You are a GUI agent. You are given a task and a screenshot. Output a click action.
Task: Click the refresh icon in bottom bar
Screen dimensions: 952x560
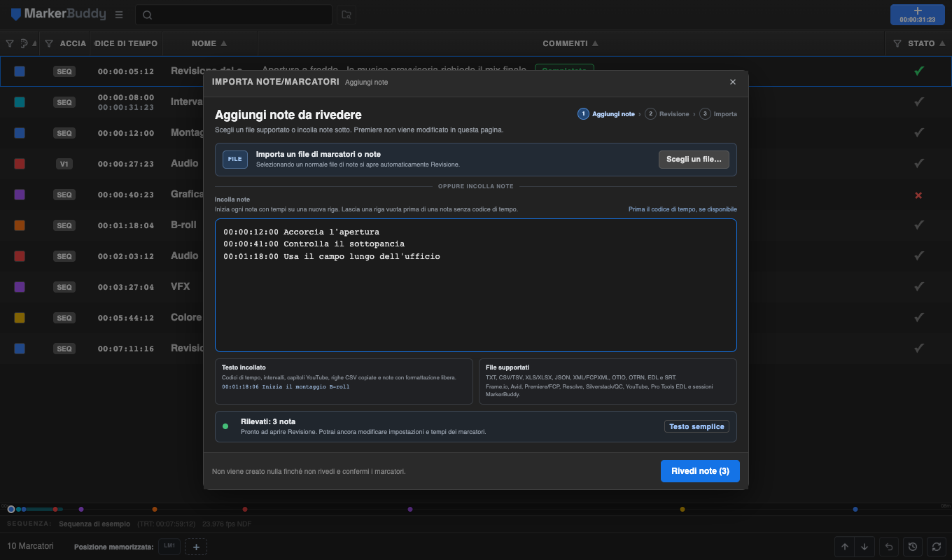936,547
